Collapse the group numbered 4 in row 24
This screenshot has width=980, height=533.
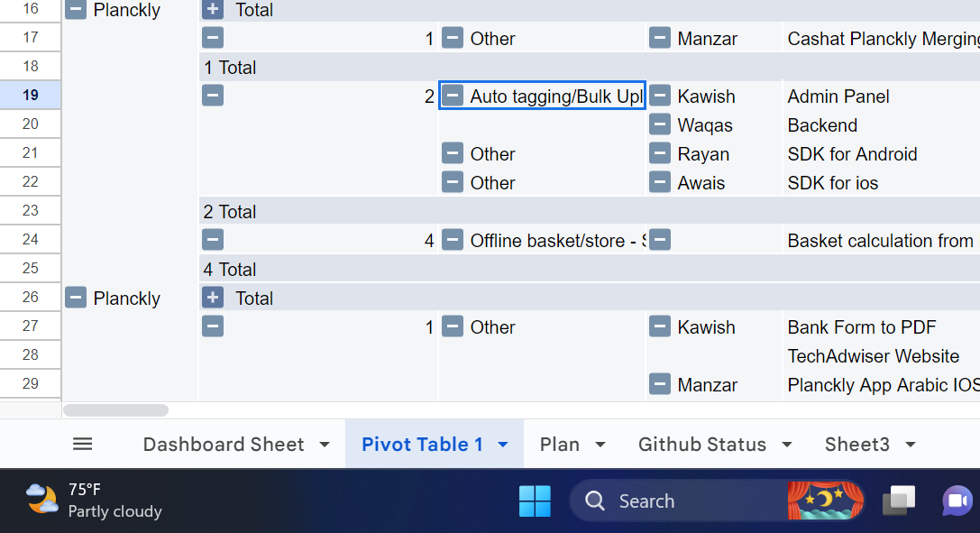213,239
